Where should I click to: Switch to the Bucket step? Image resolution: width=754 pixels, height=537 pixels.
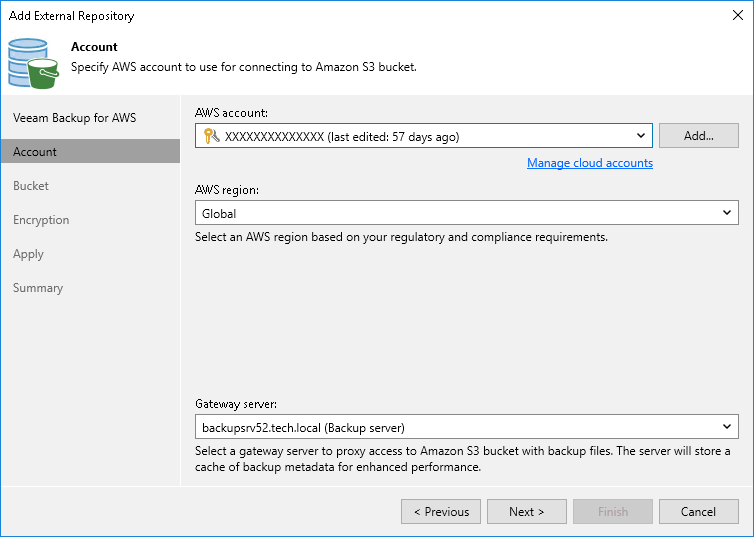coord(31,186)
